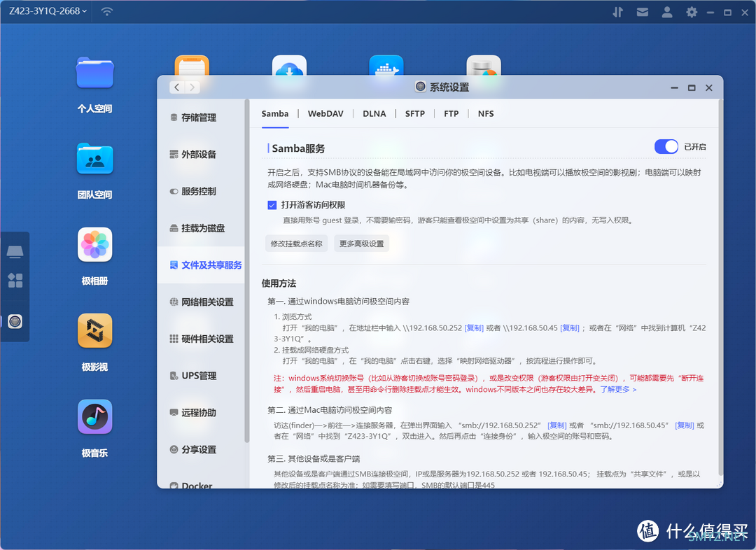Open 网络相关设置 in the settings sidebar
The width and height of the screenshot is (756, 550).
[202, 302]
